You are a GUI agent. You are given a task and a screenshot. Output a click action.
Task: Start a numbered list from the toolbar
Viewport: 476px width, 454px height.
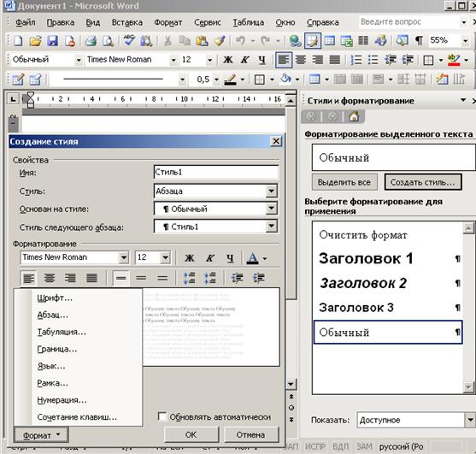click(356, 60)
